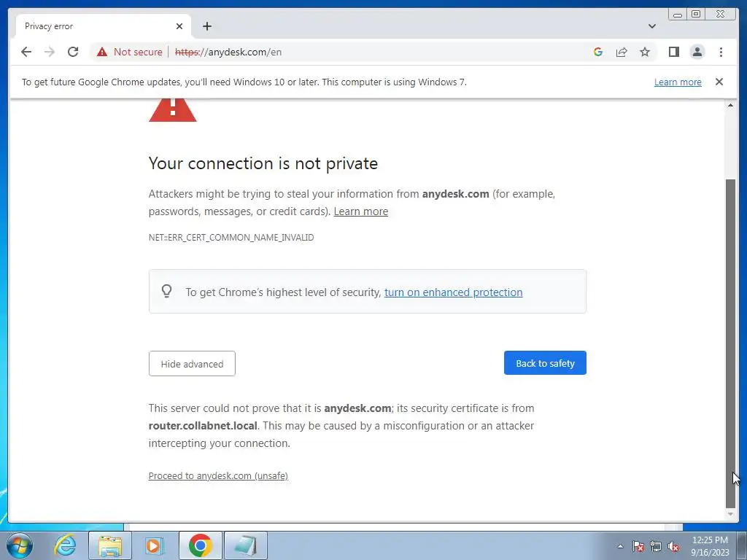Open the notepad app on taskbar
The width and height of the screenshot is (747, 560).
tap(245, 545)
